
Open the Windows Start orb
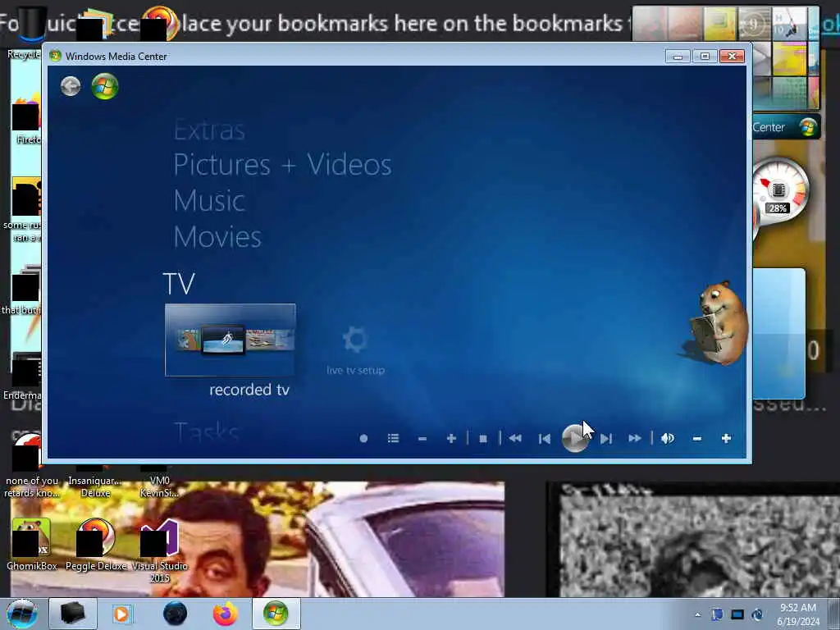(x=22, y=614)
